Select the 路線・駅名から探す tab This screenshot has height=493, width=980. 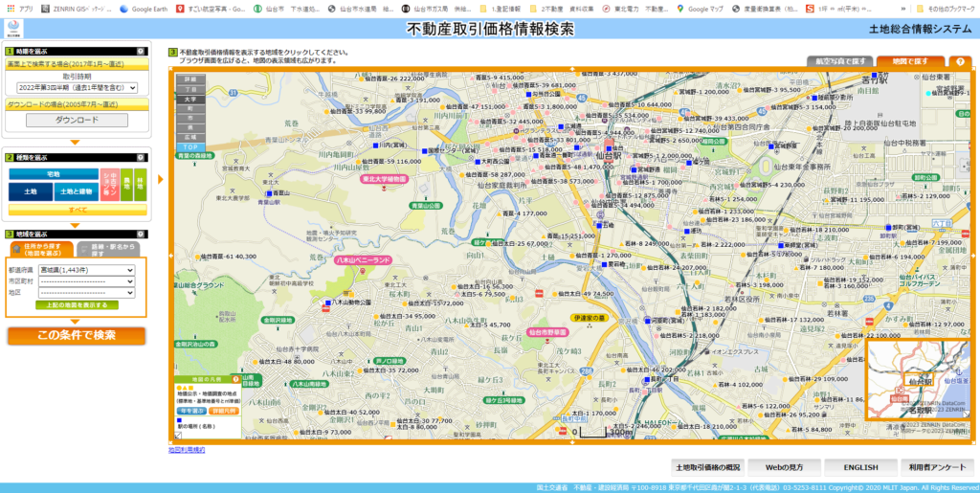107,250
